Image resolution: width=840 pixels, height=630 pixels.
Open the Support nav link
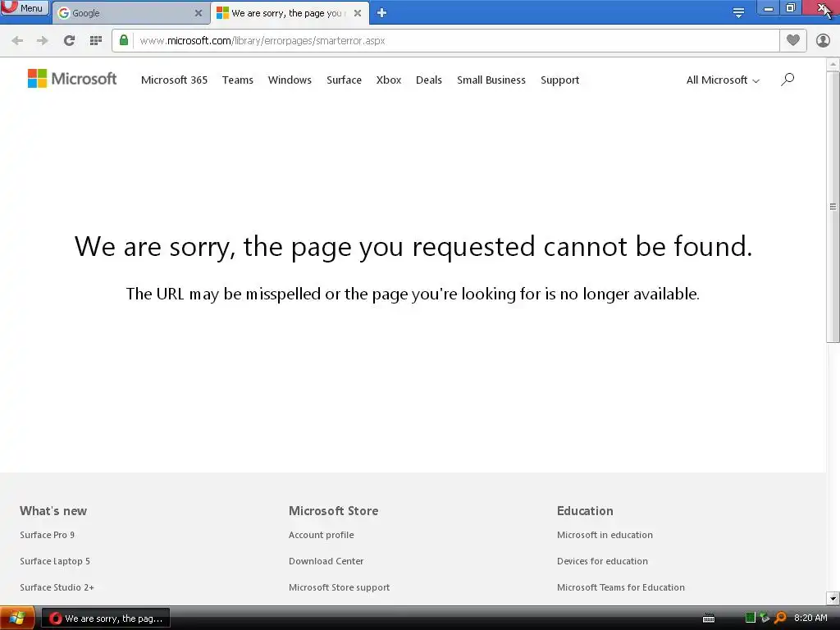(x=559, y=80)
